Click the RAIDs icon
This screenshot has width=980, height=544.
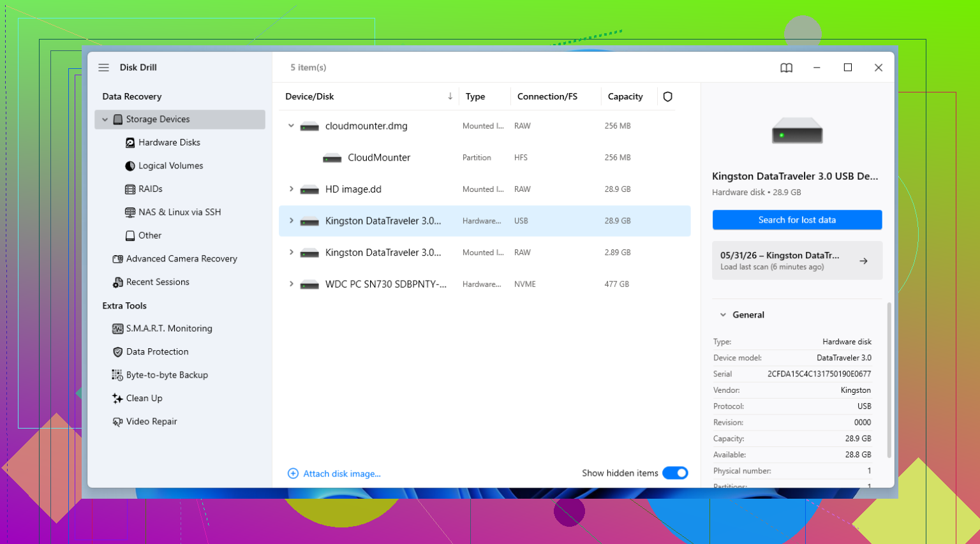click(130, 189)
